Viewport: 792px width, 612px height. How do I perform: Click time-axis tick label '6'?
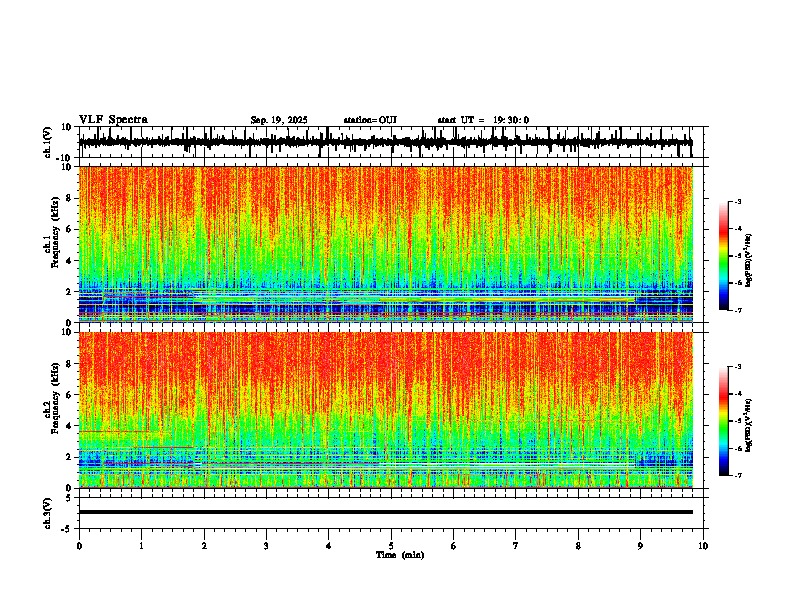click(x=454, y=546)
